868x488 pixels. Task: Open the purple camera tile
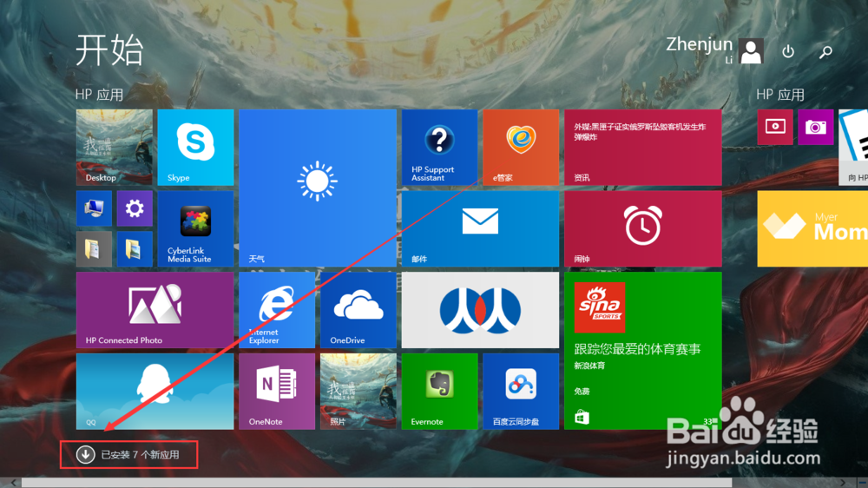point(816,127)
